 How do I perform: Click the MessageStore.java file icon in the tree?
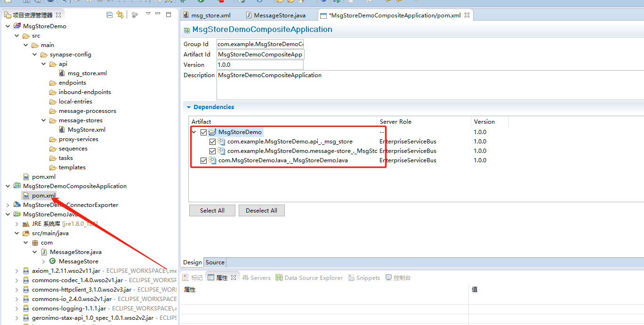(x=44, y=252)
